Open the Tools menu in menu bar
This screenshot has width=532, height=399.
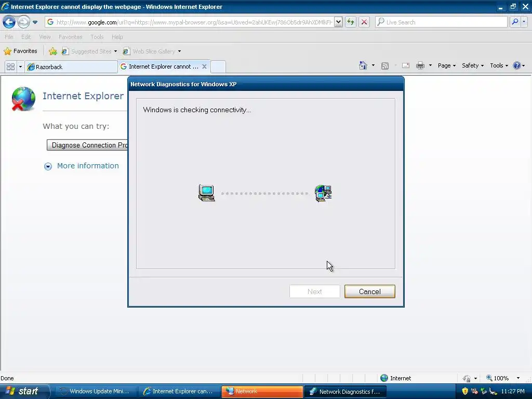click(x=97, y=37)
